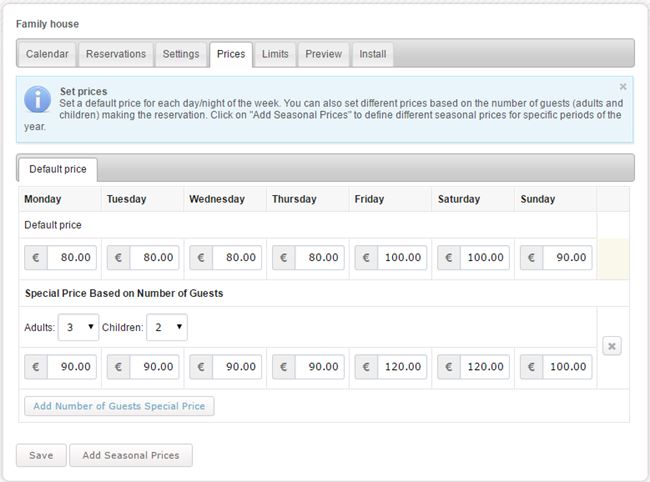
Task: Switch to the Calendar tab
Action: pos(47,54)
